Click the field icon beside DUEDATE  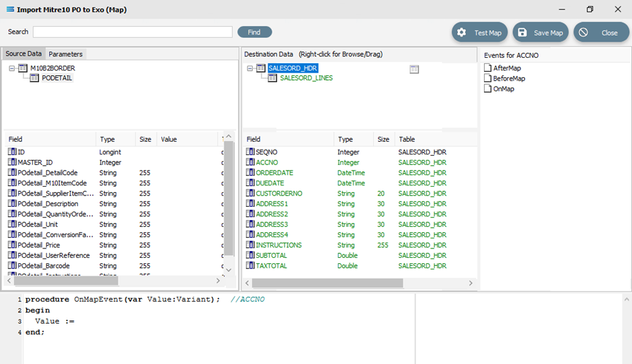[250, 183]
